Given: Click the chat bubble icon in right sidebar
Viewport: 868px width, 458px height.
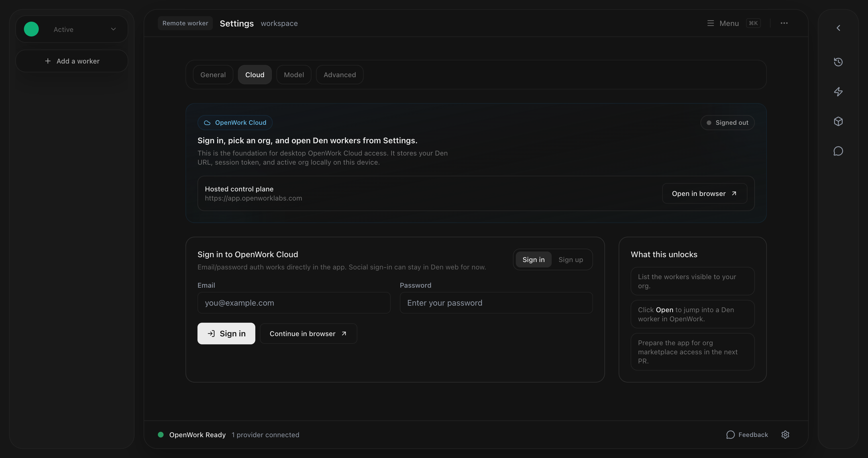Looking at the screenshot, I should tap(838, 151).
